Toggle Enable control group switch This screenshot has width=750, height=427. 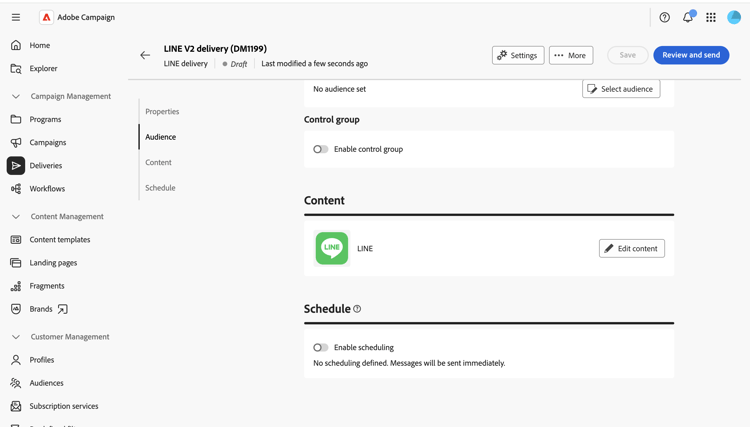(320, 149)
